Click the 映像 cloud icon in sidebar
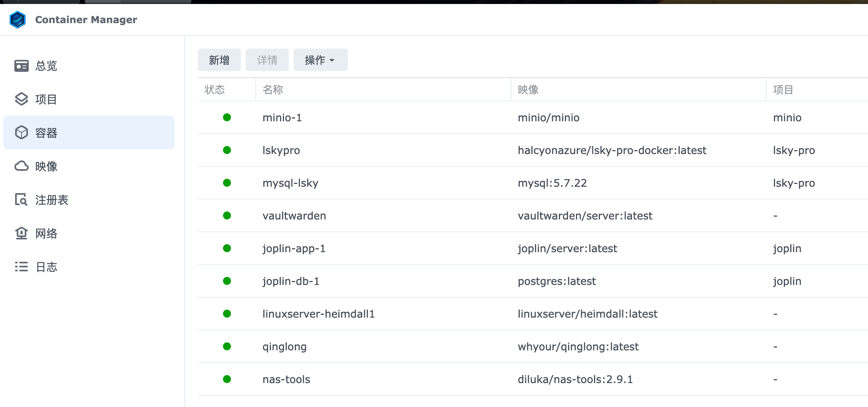This screenshot has height=407, width=868. pyautogui.click(x=22, y=166)
